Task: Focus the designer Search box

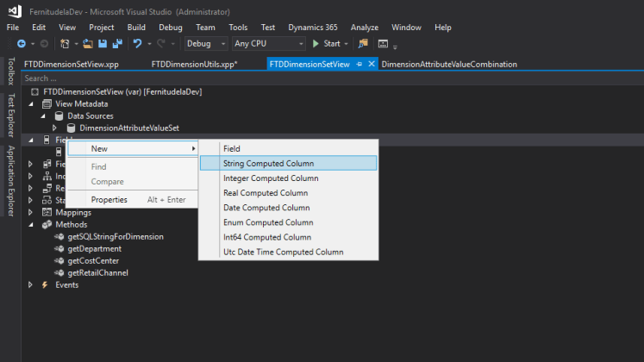Action: [333, 78]
